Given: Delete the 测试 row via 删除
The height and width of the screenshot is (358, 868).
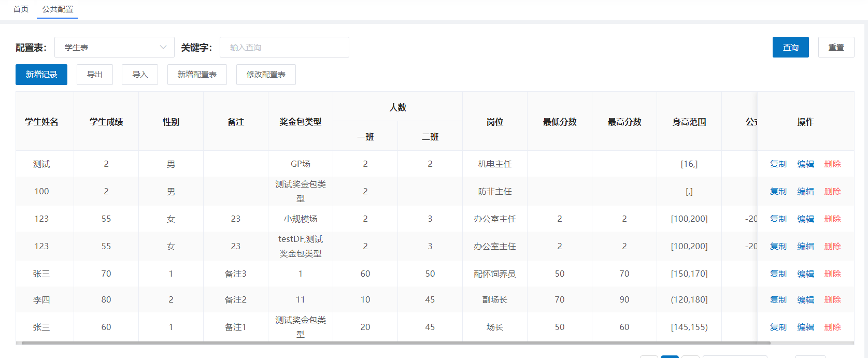Looking at the screenshot, I should (832, 164).
